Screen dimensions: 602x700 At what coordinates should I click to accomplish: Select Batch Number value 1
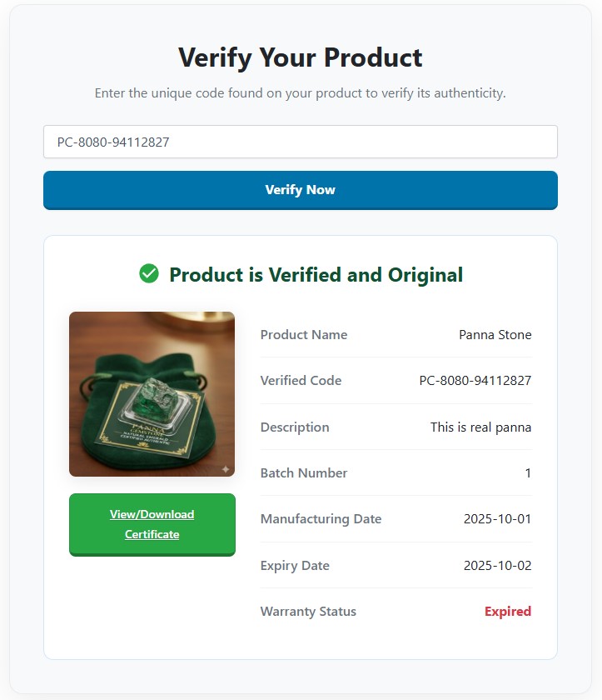(528, 472)
